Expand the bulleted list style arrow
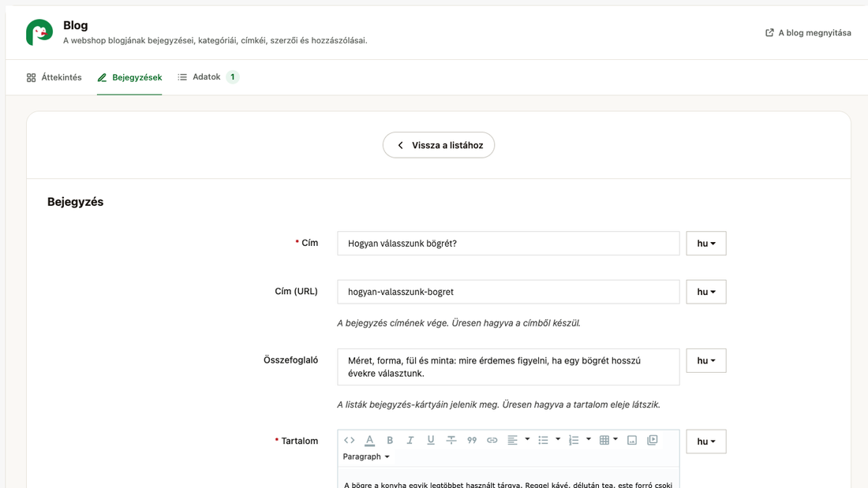This screenshot has width=868, height=488. pyautogui.click(x=558, y=439)
